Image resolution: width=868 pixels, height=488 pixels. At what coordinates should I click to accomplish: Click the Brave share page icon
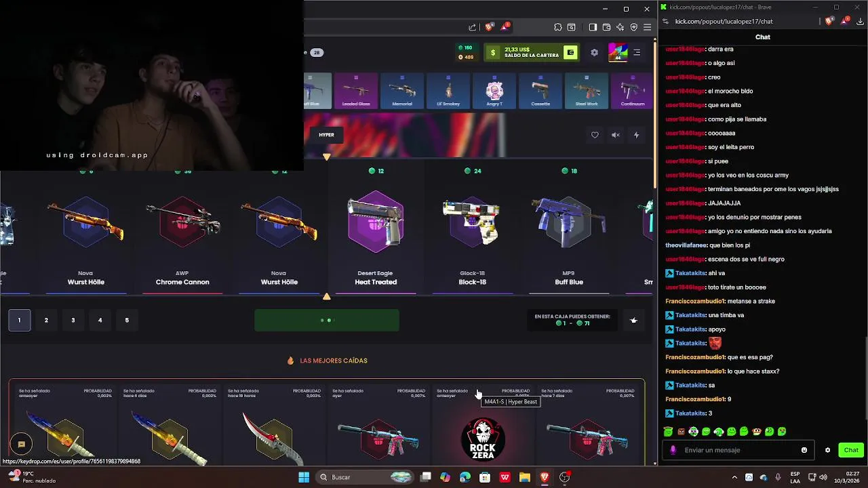tap(472, 27)
